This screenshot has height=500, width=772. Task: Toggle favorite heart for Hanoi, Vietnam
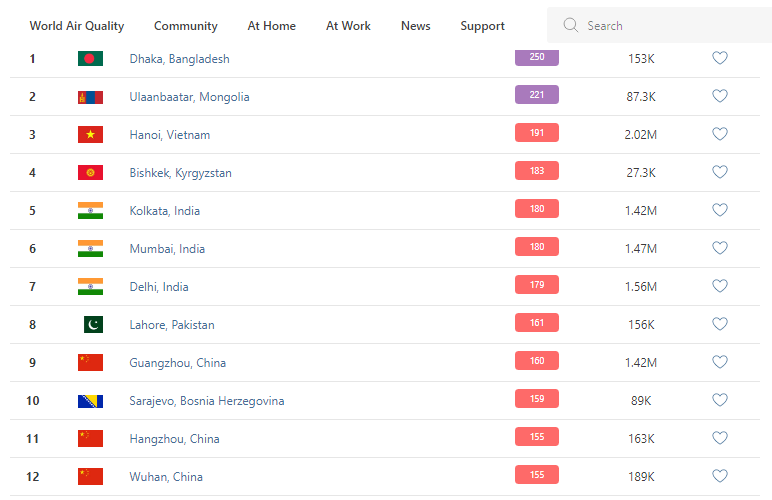tap(719, 134)
